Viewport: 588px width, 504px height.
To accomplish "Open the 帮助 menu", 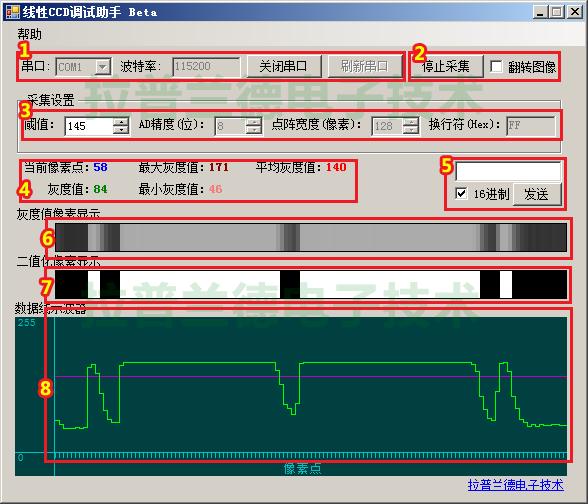I will 29,34.
